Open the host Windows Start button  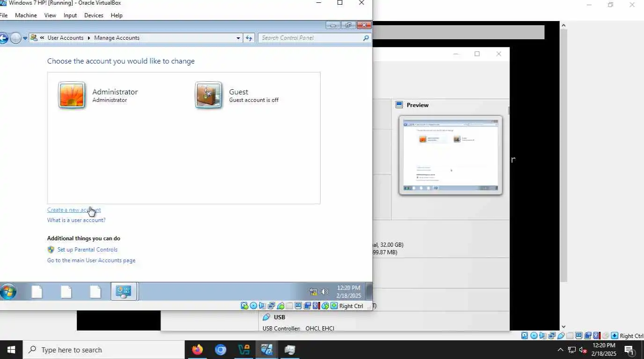pos(11,350)
